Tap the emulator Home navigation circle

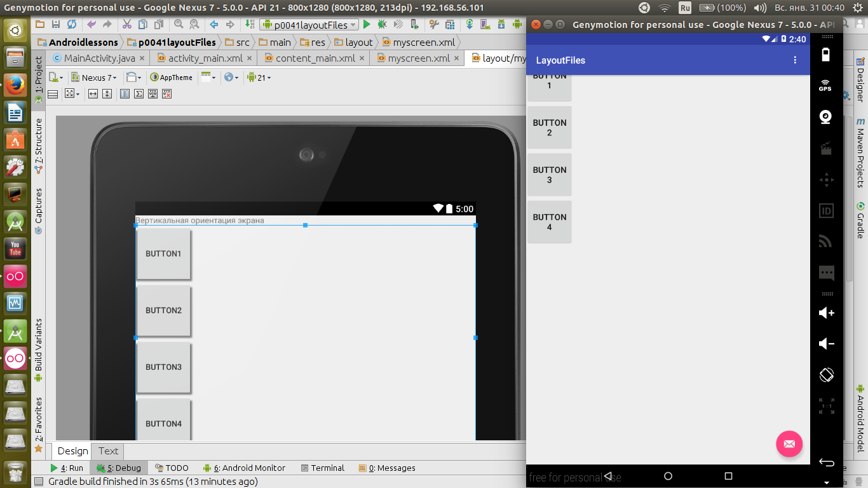(668, 476)
